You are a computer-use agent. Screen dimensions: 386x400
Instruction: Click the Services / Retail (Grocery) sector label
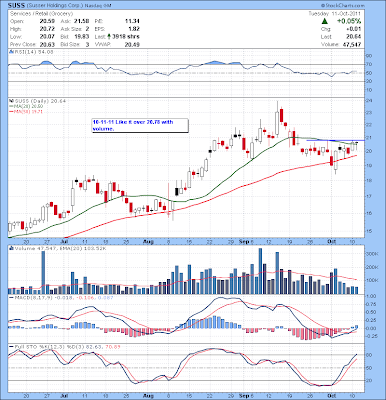point(42,14)
